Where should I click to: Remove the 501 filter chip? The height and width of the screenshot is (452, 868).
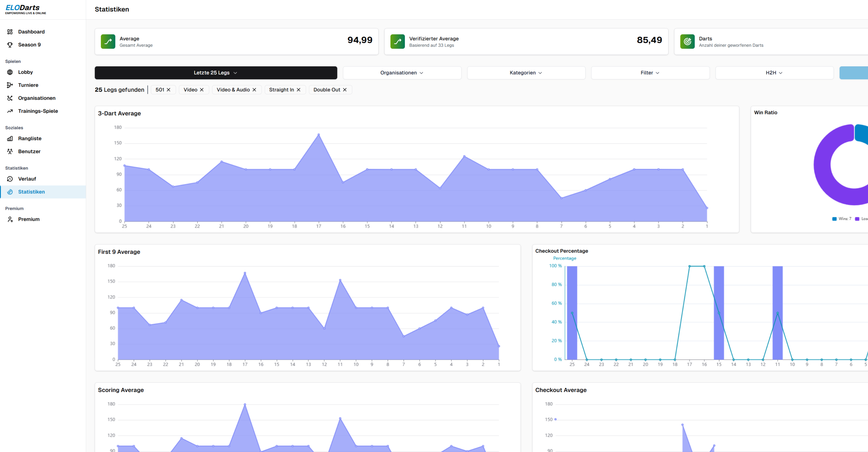point(169,90)
